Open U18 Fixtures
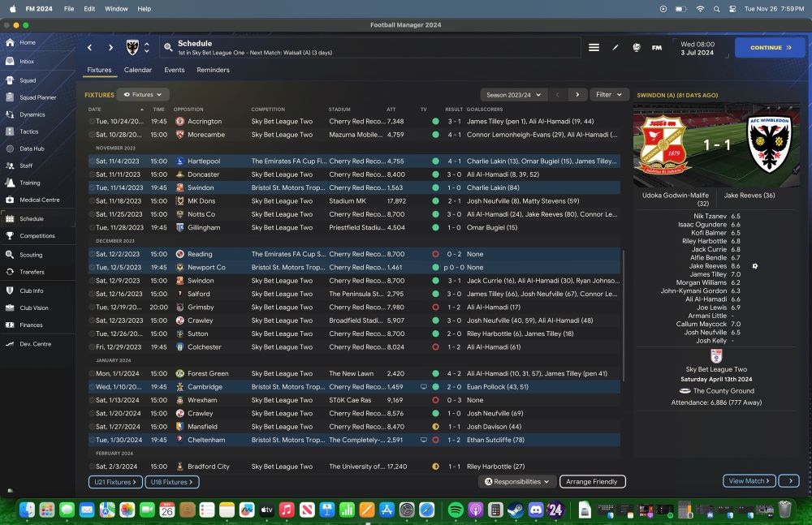Viewport: 812px width, 525px height. pyautogui.click(x=172, y=482)
